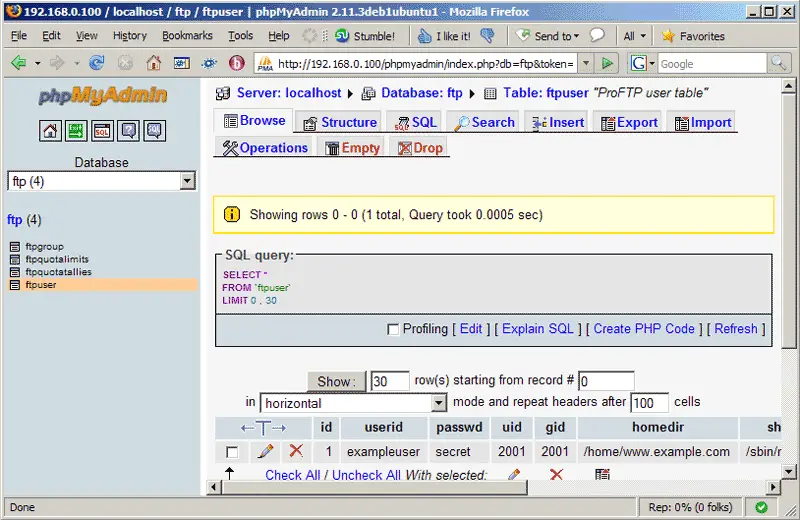Click the Check All link
The width and height of the screenshot is (800, 520).
coord(292,475)
